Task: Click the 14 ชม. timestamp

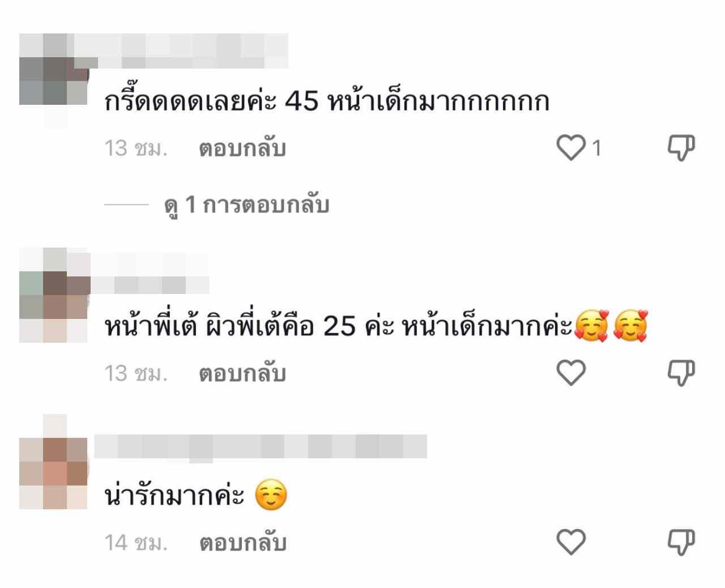Action: click(x=136, y=542)
